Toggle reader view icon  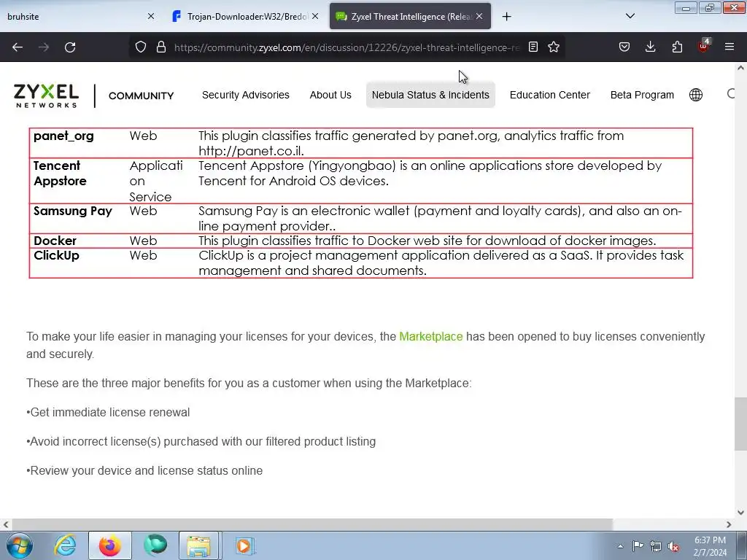(x=533, y=47)
